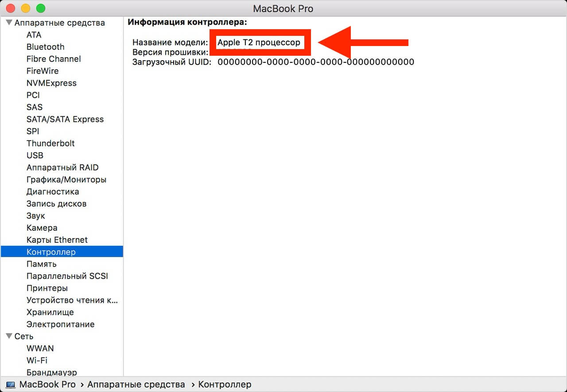The image size is (567, 392).
Task: Click the laptop icon in the status bar
Action: (10, 384)
